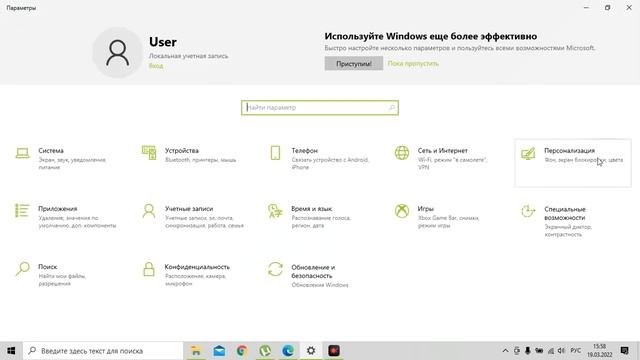Image resolution: width=640 pixels, height=360 pixels.
Task: Click Используйте Windows еще более эффективно heading
Action: (431, 36)
